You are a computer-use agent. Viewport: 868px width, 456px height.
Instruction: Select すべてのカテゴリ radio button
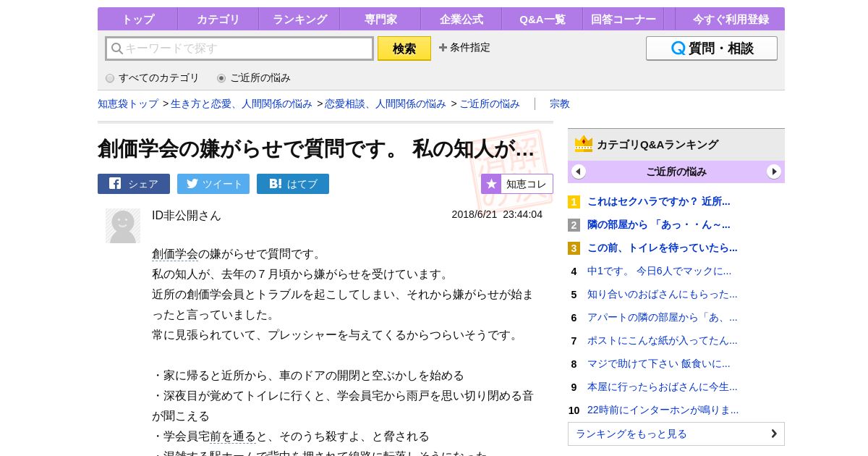coord(110,78)
